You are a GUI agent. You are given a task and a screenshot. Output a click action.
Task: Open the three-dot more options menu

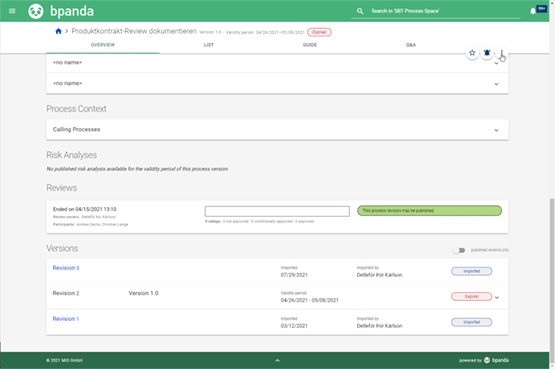tap(502, 53)
